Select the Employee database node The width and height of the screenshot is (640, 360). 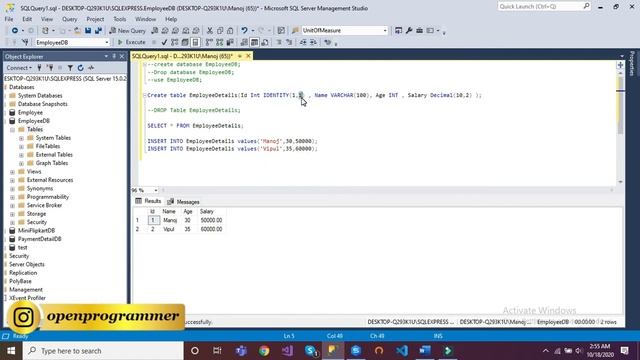[x=30, y=113]
